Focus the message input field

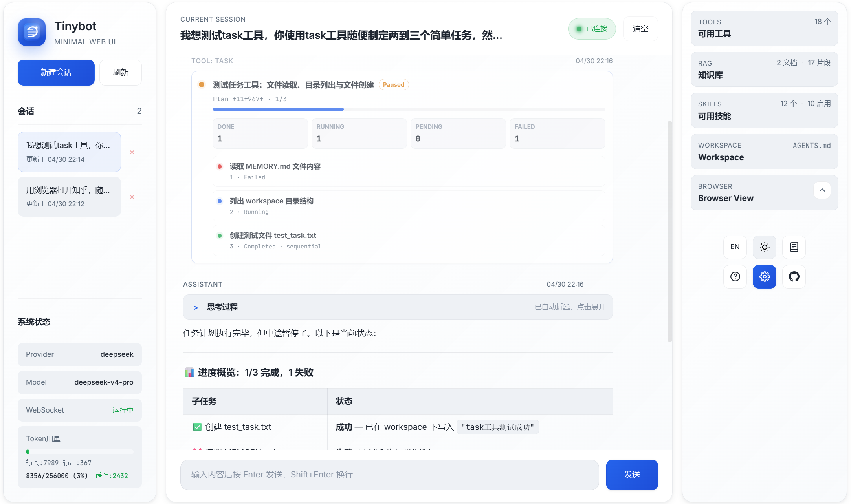pyautogui.click(x=389, y=475)
